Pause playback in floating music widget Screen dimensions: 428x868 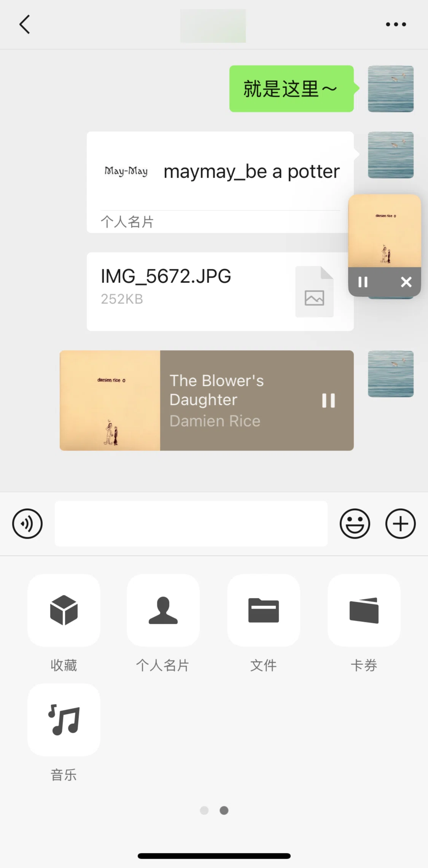click(x=363, y=282)
